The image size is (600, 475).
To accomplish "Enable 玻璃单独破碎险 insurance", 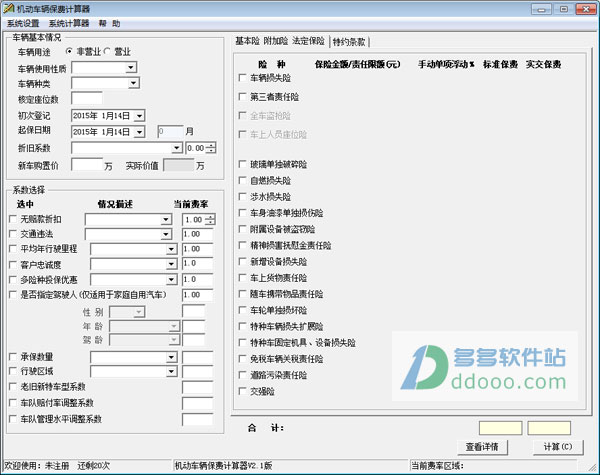I will 242,164.
